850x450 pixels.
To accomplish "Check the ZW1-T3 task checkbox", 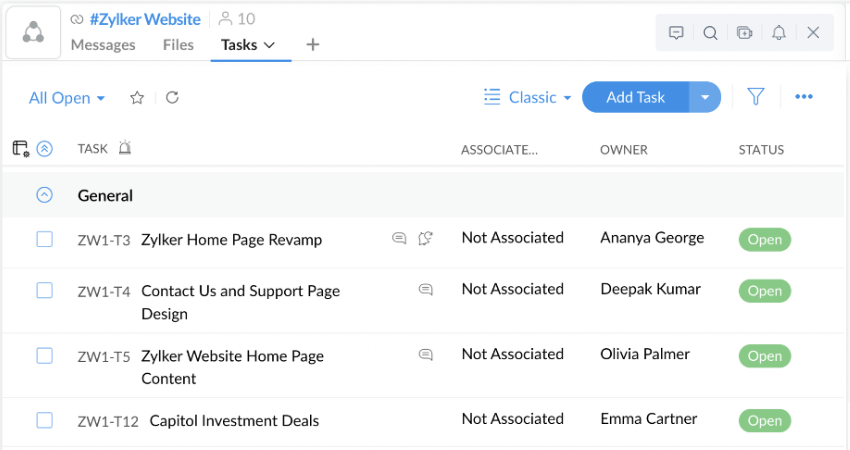I will (x=44, y=239).
